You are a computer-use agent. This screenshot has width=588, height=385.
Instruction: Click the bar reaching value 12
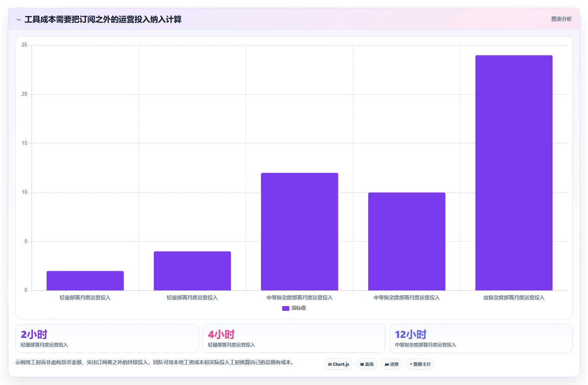pyautogui.click(x=299, y=232)
